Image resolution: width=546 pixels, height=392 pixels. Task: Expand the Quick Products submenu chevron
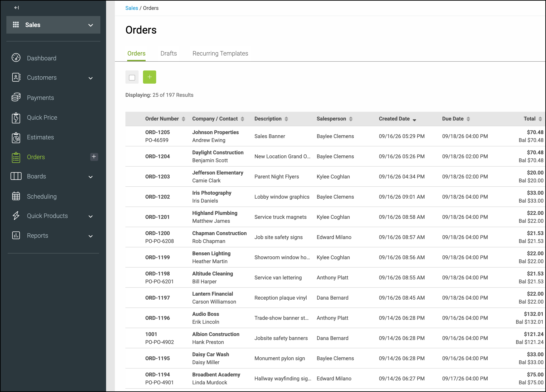(x=90, y=216)
